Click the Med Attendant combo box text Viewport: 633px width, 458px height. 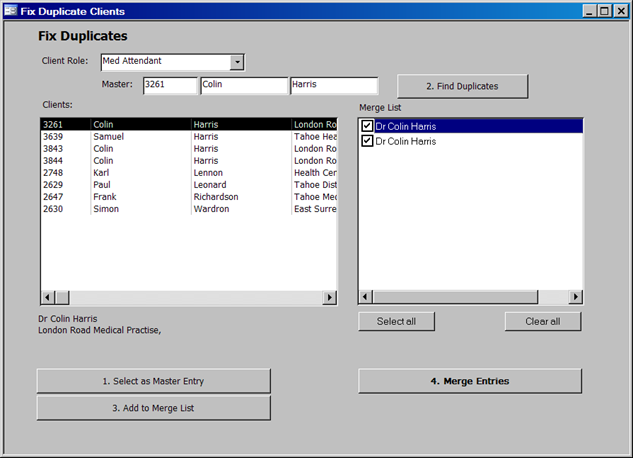(132, 61)
